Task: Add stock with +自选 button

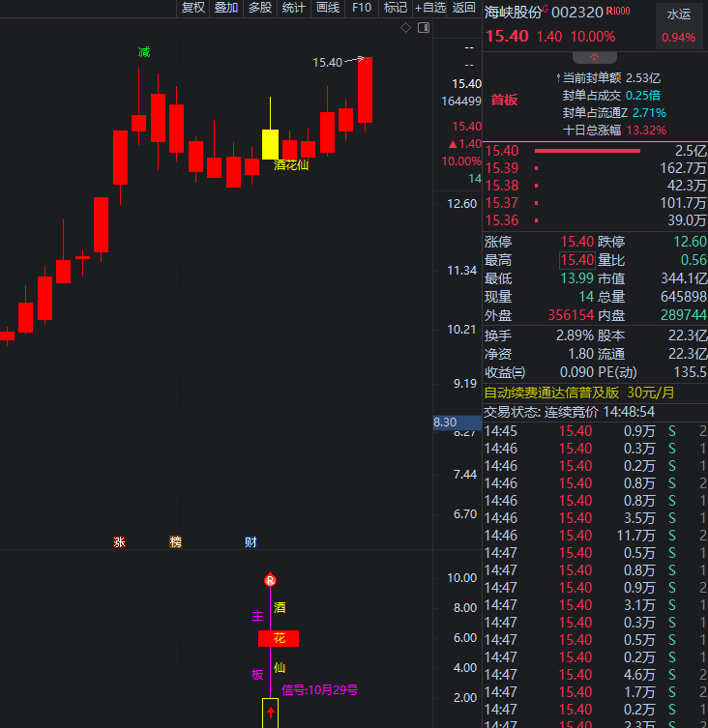Action: (x=430, y=8)
